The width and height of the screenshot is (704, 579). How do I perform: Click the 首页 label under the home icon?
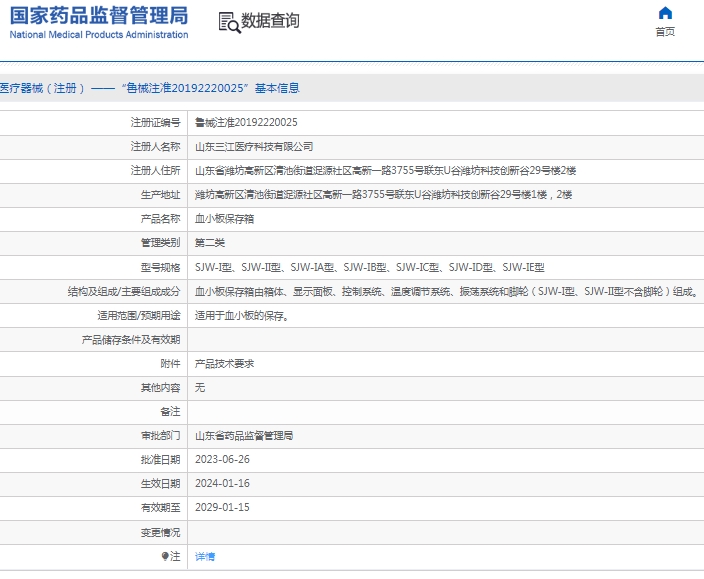click(665, 32)
